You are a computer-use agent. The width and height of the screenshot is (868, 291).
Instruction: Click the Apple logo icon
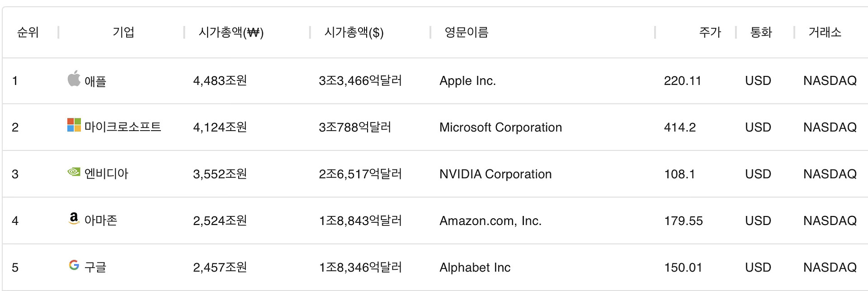[x=74, y=79]
